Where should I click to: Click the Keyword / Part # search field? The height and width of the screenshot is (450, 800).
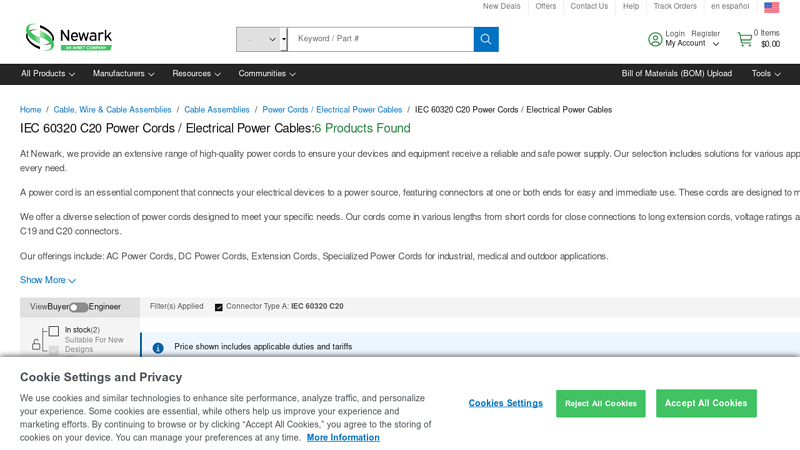380,39
